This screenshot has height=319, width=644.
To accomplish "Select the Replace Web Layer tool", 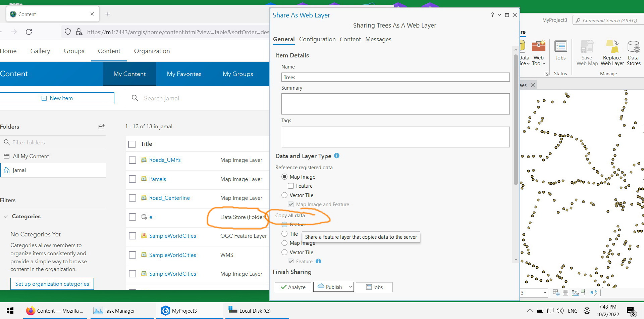I will click(611, 52).
